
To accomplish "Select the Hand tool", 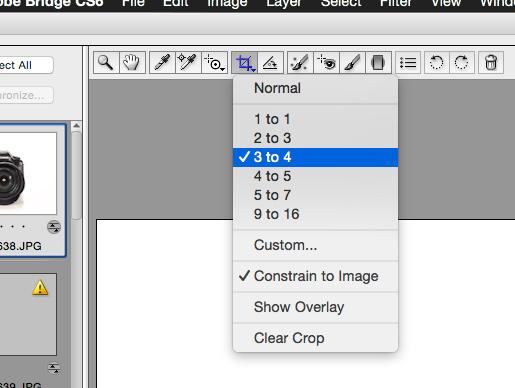I will click(x=132, y=62).
